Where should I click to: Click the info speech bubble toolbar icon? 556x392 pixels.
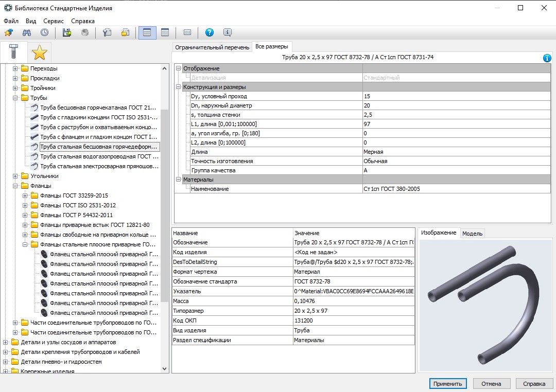pyautogui.click(x=228, y=32)
